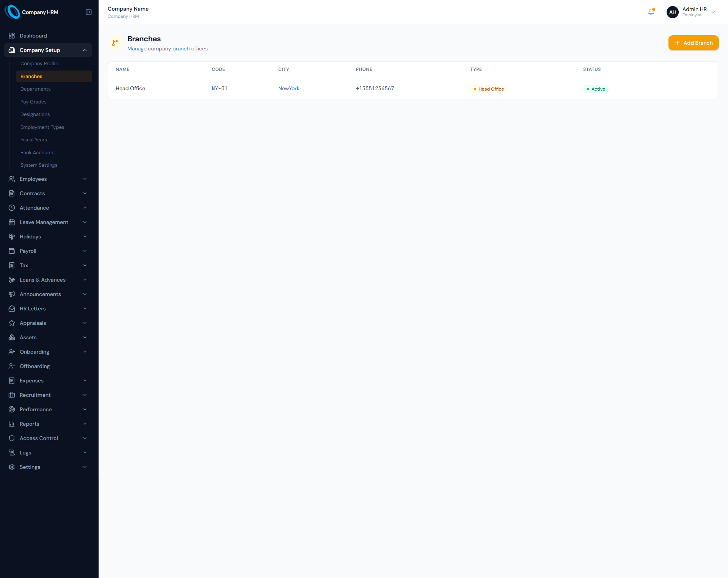Click the Expenses receipt icon
This screenshot has width=728, height=578.
pos(12,381)
